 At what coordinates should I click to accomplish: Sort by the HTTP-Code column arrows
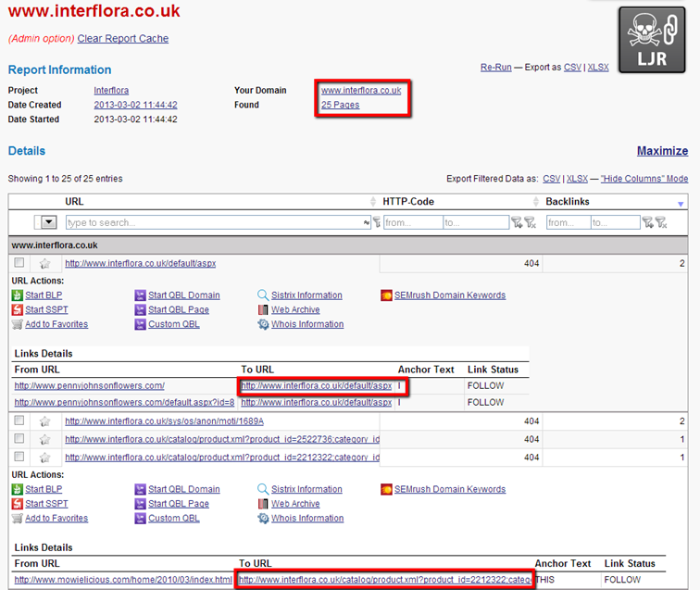[x=536, y=201]
